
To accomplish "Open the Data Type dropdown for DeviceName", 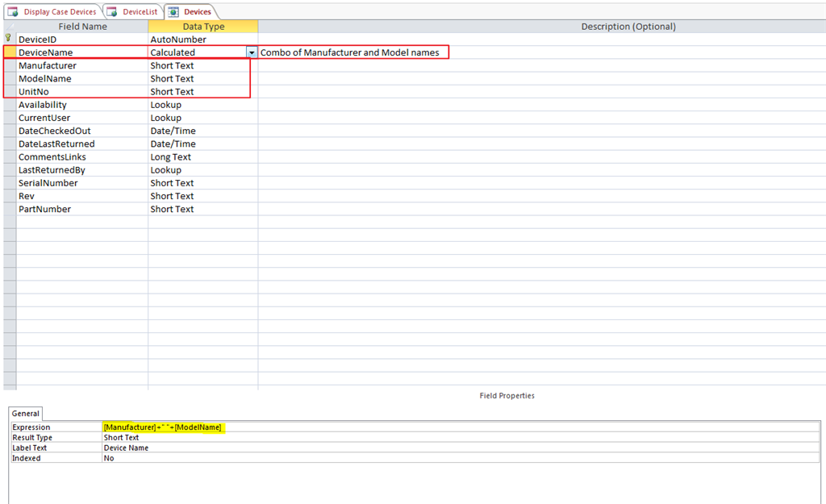I will [252, 52].
